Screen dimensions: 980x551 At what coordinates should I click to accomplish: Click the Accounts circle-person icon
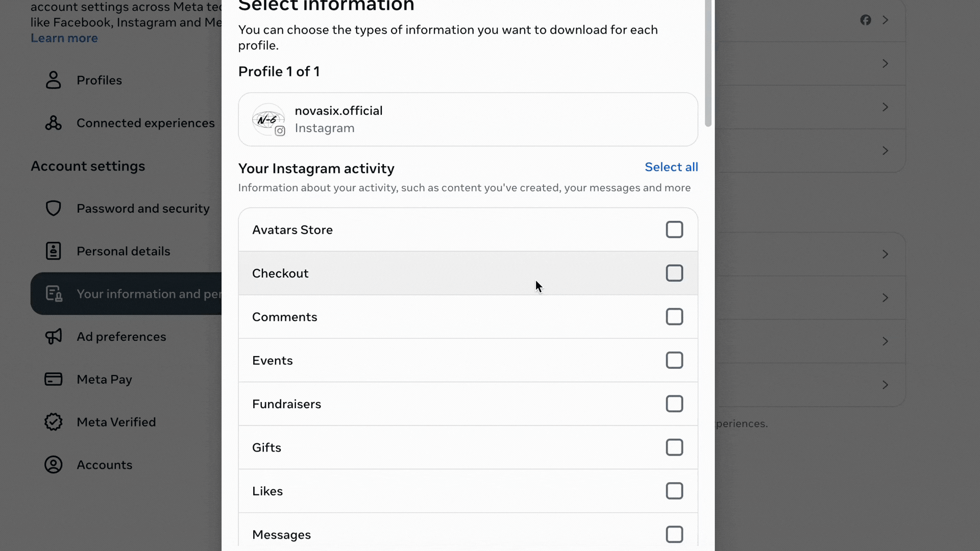click(x=53, y=465)
